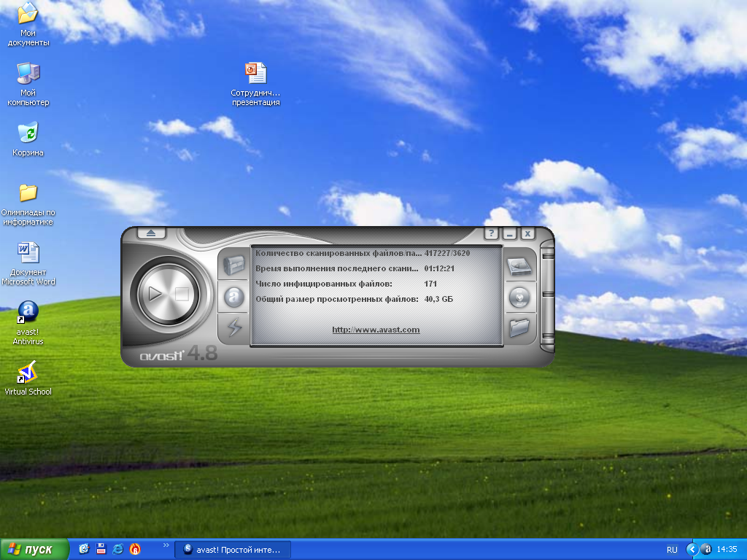Select the 'Документ Microsoft Word' file icon

pos(28,264)
